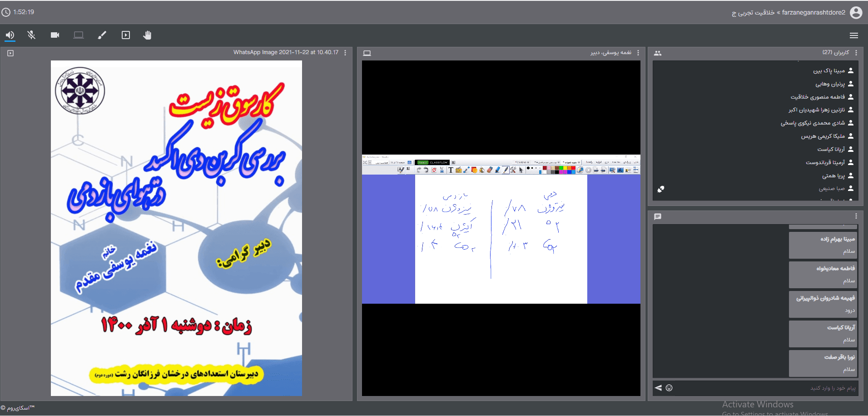868x416 pixels.
Task: Open the hamburger main menu
Action: click(x=853, y=35)
